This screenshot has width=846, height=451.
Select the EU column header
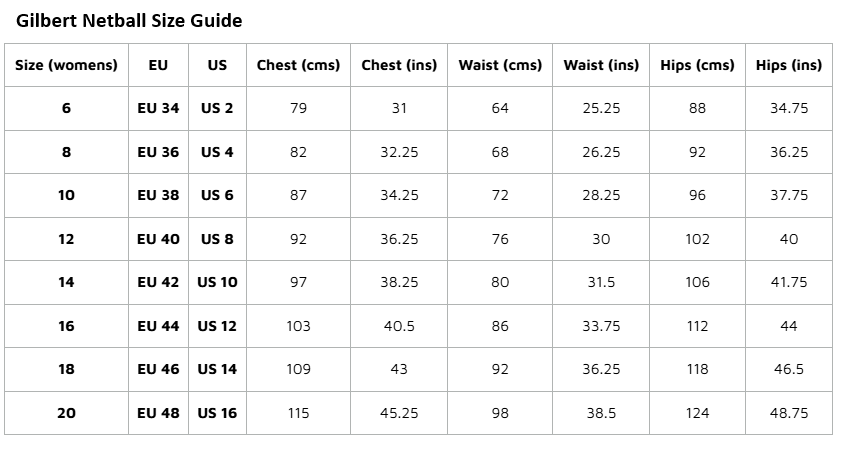tap(158, 65)
